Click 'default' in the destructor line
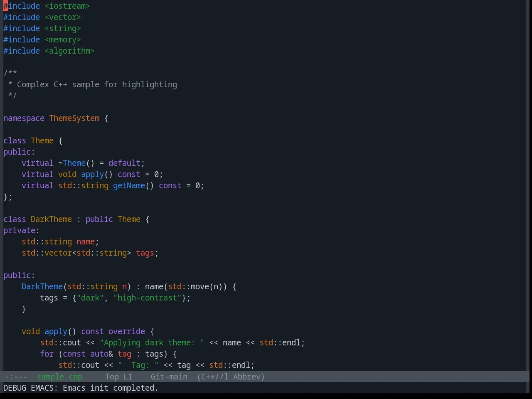Viewport: 532px width, 399px height. click(x=124, y=163)
